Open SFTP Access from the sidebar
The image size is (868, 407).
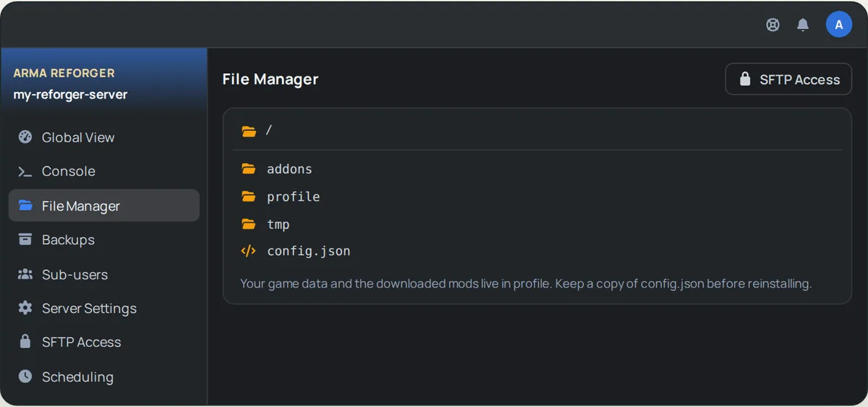point(104,343)
